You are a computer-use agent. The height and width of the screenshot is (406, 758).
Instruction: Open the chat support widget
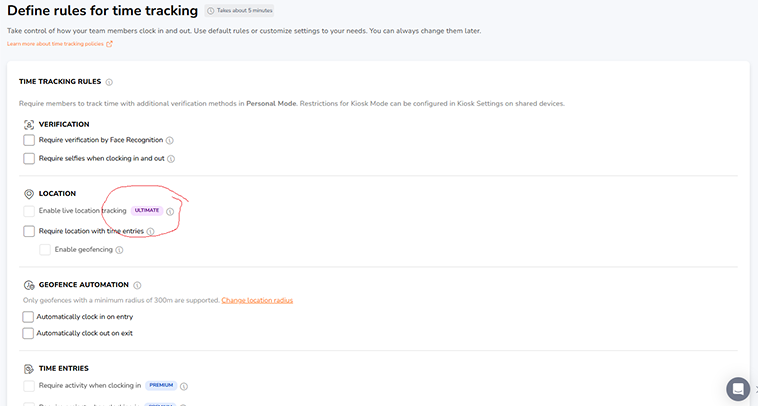click(x=738, y=389)
